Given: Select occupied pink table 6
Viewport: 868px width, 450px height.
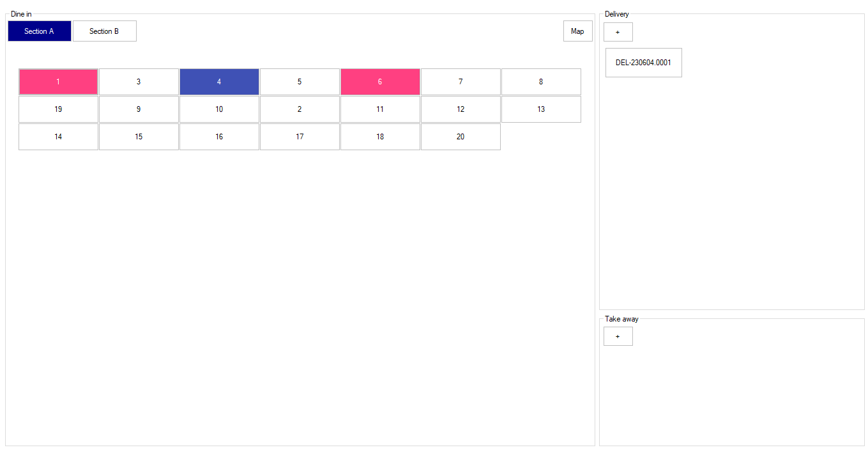Looking at the screenshot, I should coord(380,82).
